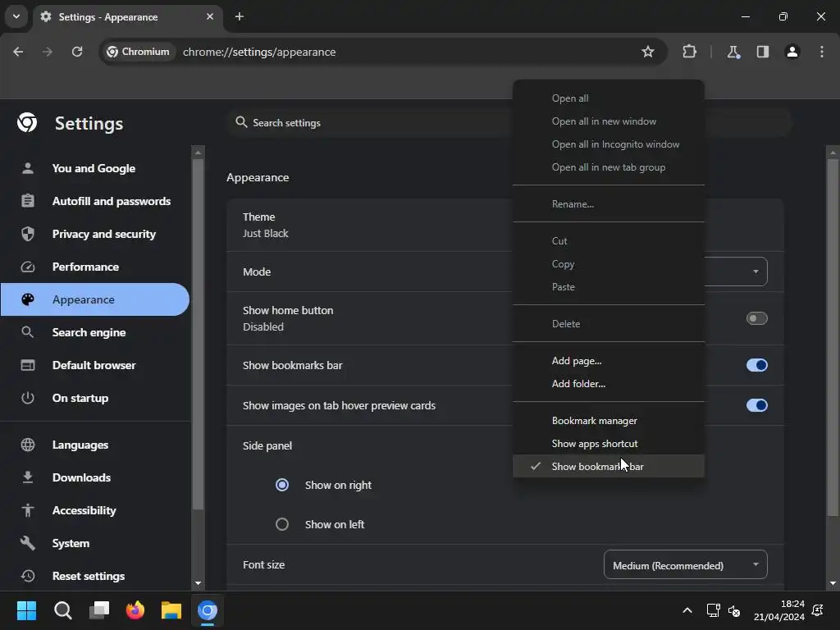Choose Open all in Incognito window
This screenshot has height=630, width=840.
[609, 144]
